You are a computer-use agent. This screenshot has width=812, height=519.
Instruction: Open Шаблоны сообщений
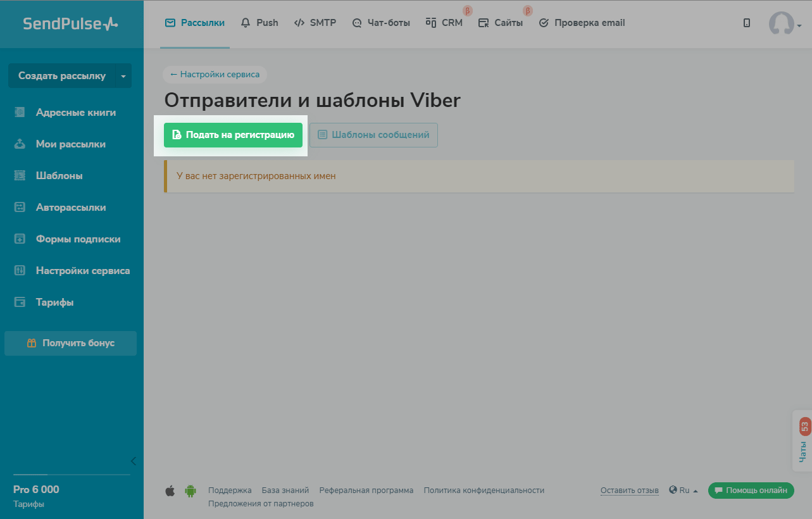pyautogui.click(x=373, y=135)
